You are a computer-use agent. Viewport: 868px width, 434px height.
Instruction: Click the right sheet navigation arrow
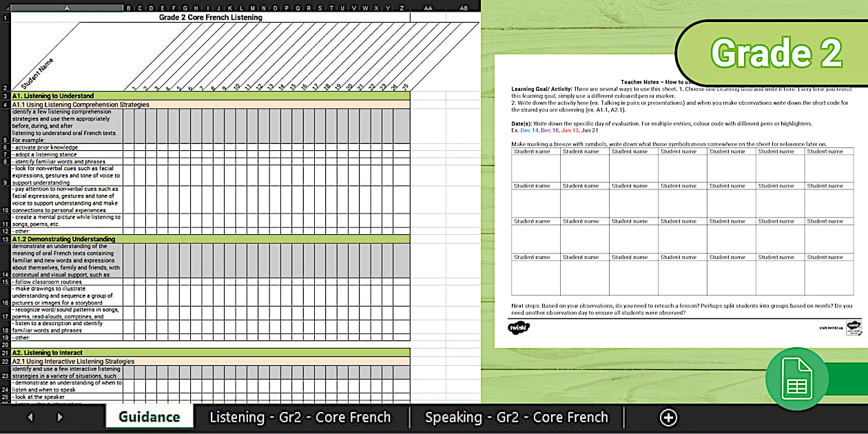coord(60,417)
